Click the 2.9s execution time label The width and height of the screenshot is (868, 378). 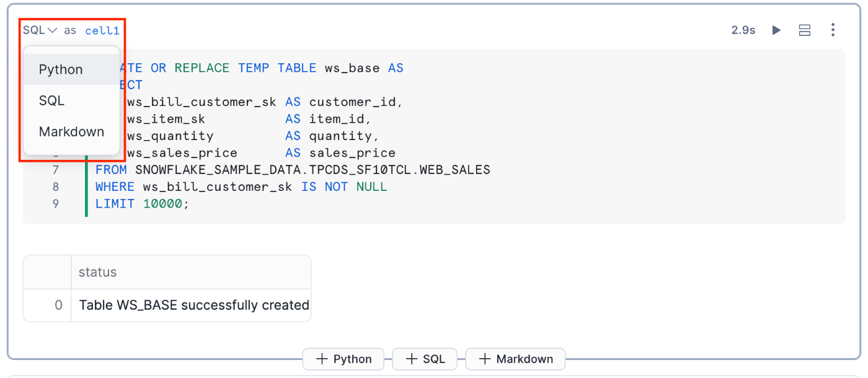click(x=743, y=30)
